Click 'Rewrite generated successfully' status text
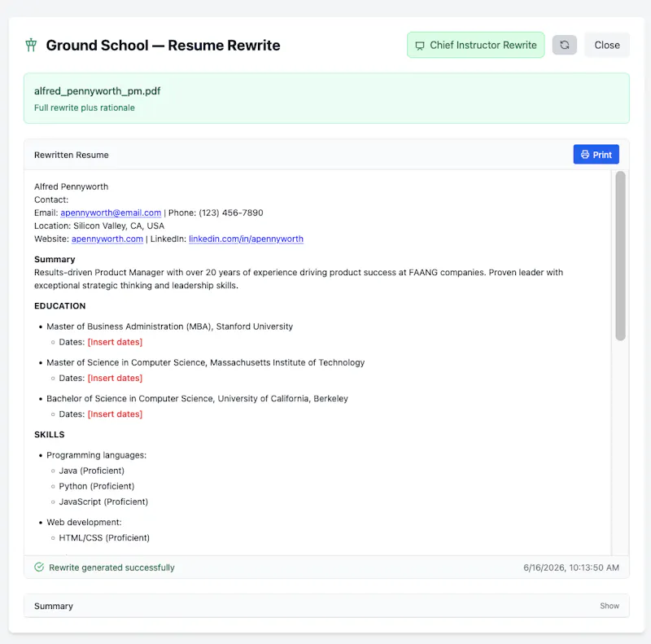Screen dimensions: 651x644 111,567
